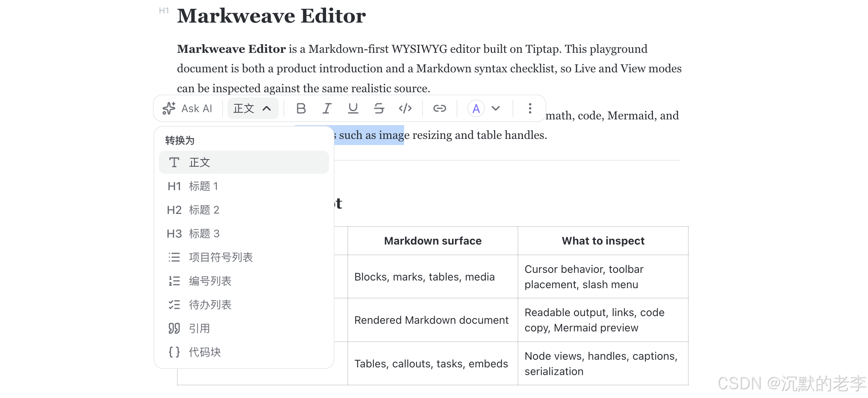This screenshot has height=398, width=868.
Task: Toggle strikethrough formatting
Action: (x=379, y=109)
